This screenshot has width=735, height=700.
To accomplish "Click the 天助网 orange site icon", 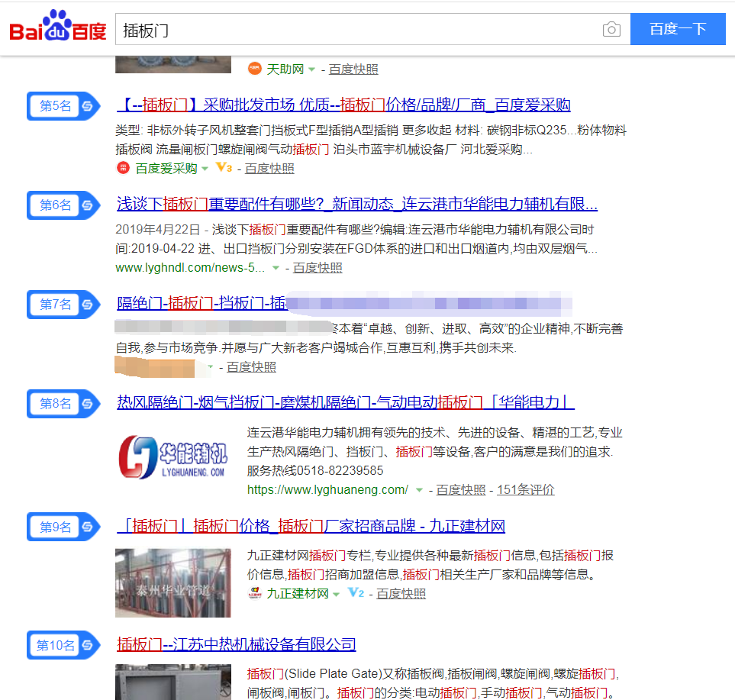I will click(254, 69).
